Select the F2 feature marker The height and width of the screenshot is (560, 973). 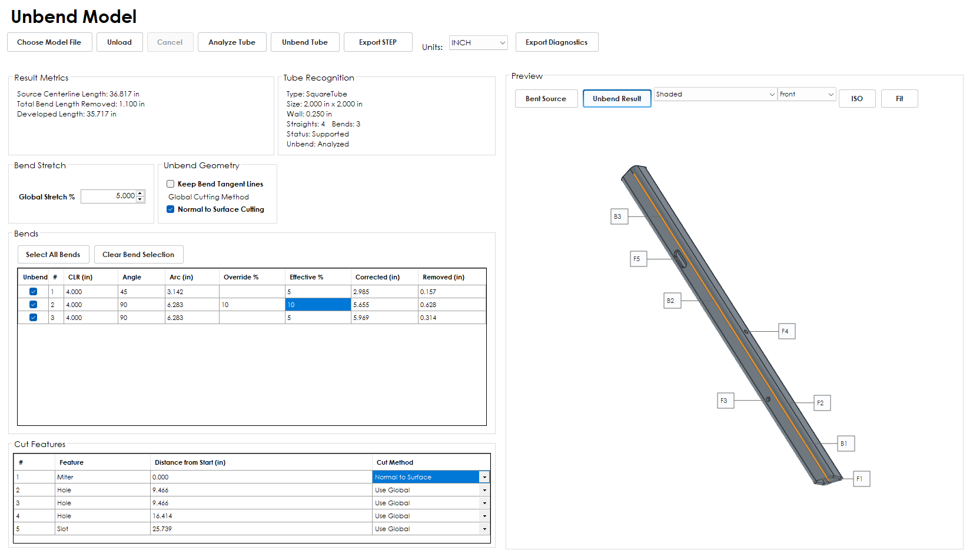click(x=822, y=403)
